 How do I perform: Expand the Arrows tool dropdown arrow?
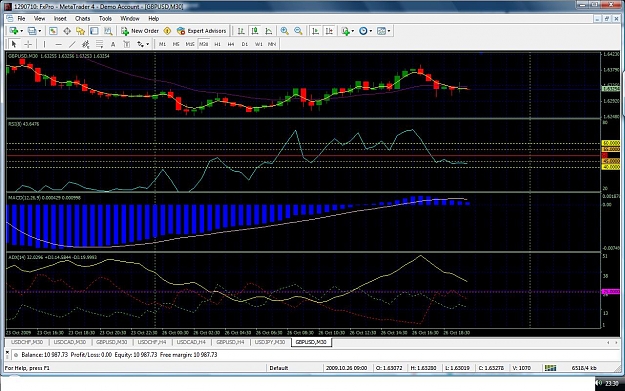tap(147, 44)
